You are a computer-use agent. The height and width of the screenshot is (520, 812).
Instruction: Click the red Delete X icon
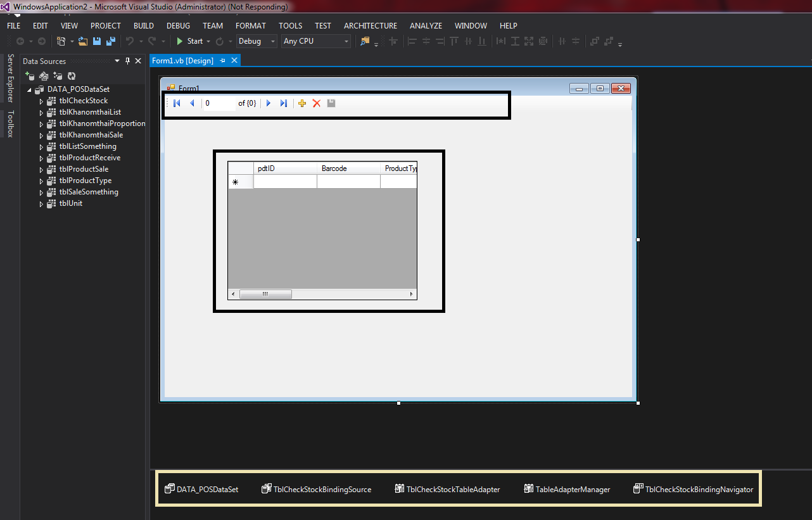(317, 103)
